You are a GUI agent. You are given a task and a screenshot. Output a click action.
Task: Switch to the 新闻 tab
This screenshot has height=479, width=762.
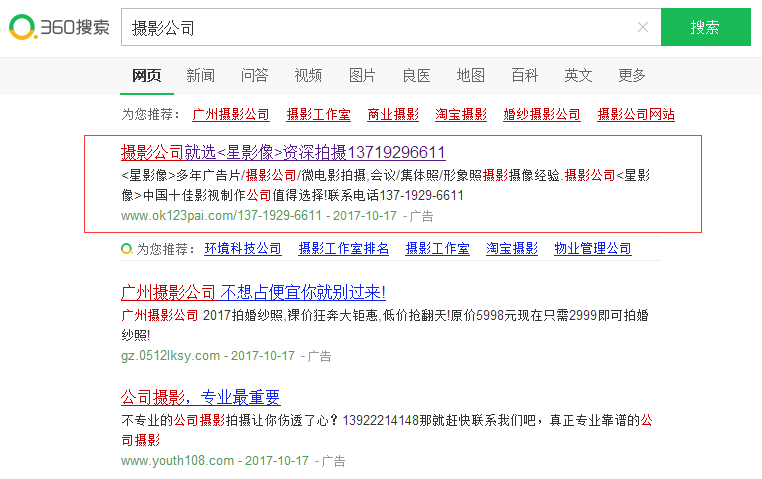[200, 75]
